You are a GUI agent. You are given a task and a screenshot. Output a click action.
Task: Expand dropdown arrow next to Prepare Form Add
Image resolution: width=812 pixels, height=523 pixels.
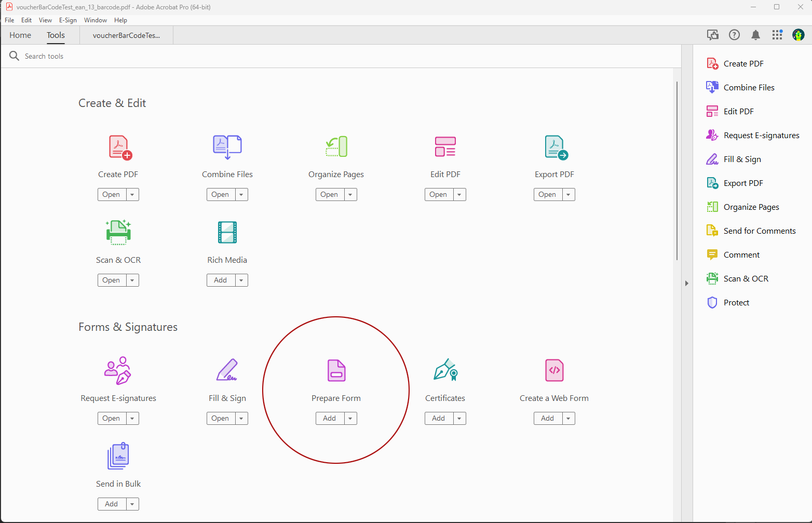(x=350, y=419)
